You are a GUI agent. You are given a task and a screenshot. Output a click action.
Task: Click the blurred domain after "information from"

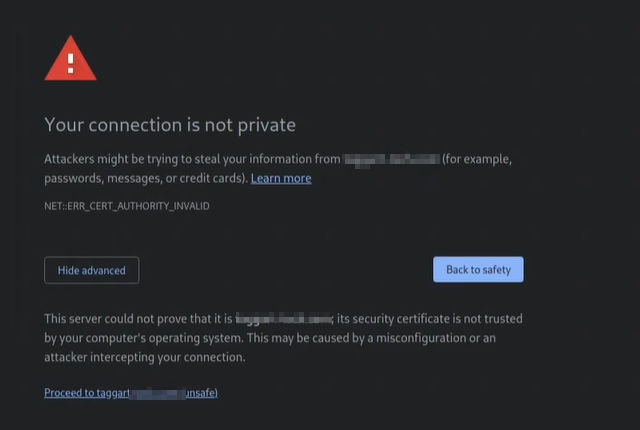pos(391,159)
